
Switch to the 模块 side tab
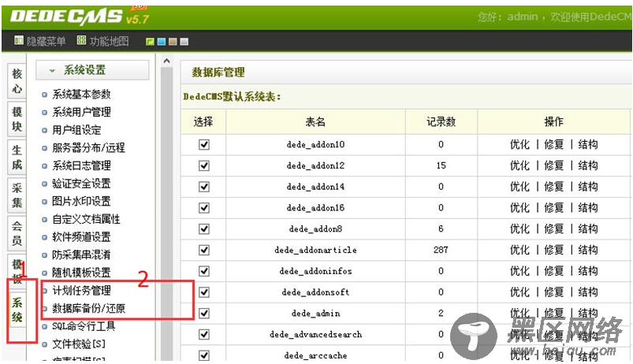(17, 119)
